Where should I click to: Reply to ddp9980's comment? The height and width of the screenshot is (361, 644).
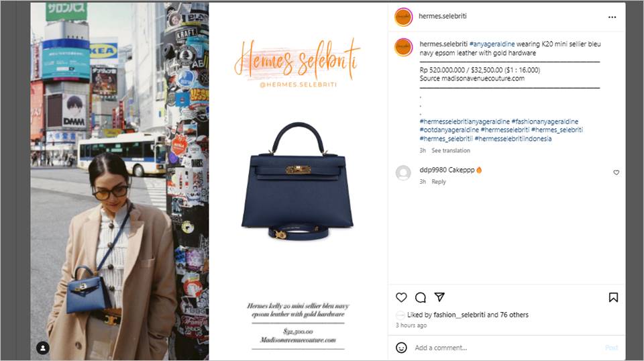439,182
